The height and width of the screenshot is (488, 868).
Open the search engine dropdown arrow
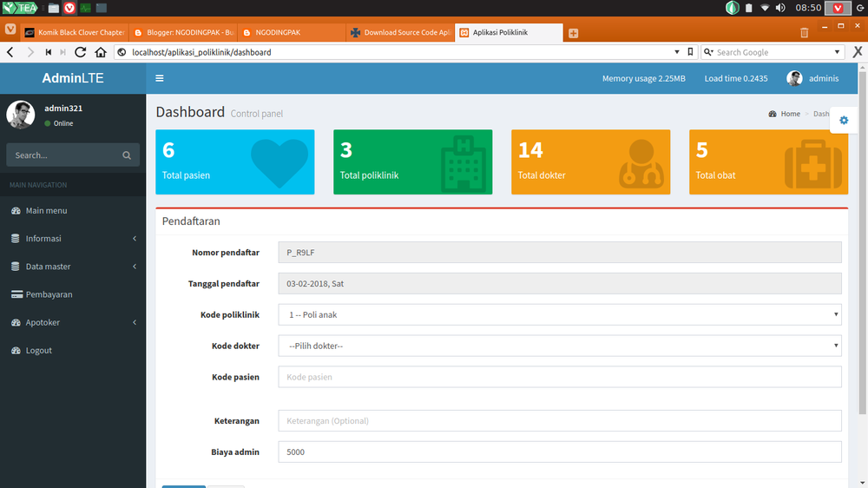(837, 52)
